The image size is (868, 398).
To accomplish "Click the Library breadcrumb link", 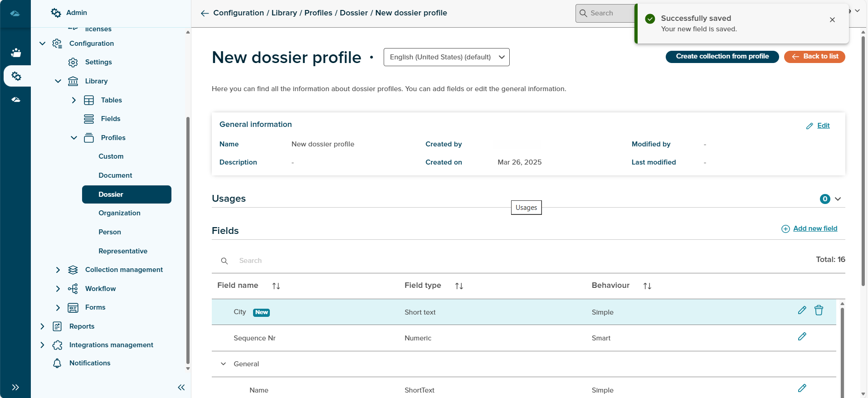I will pyautogui.click(x=284, y=13).
